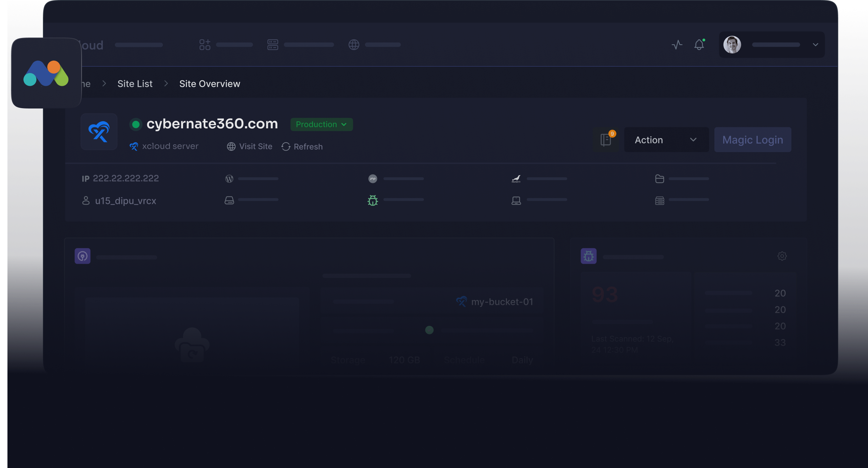Click Visit Site

coord(250,146)
